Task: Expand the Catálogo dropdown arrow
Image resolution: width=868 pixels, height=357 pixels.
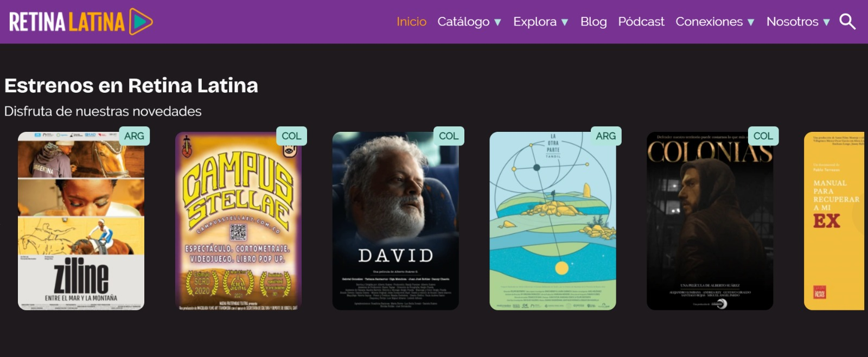Action: 497,22
